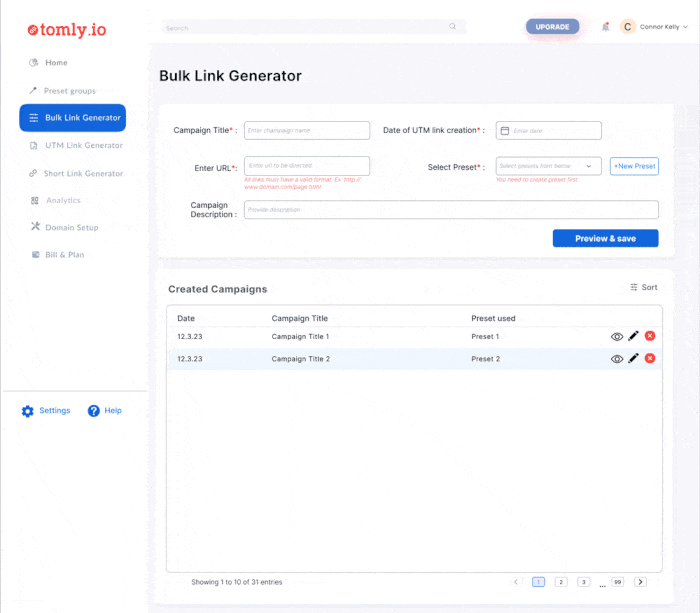Click the Help question mark icon
700x613 pixels.
point(93,411)
